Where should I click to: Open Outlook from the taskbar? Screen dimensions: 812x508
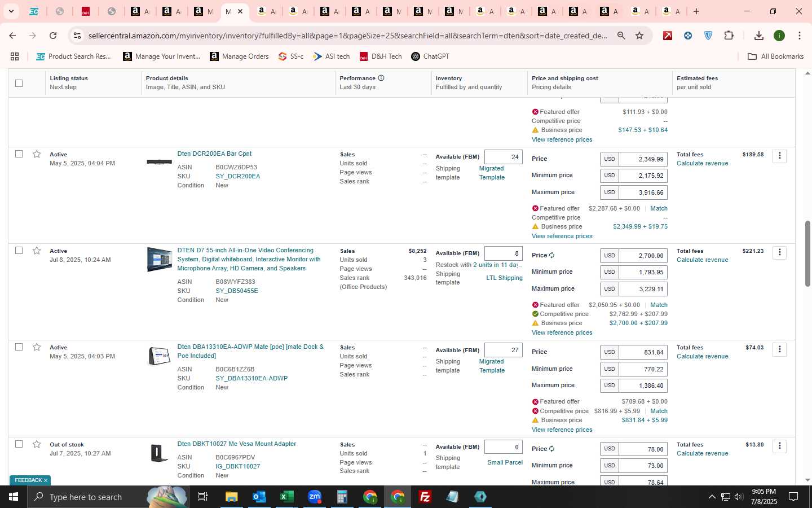[x=259, y=497]
